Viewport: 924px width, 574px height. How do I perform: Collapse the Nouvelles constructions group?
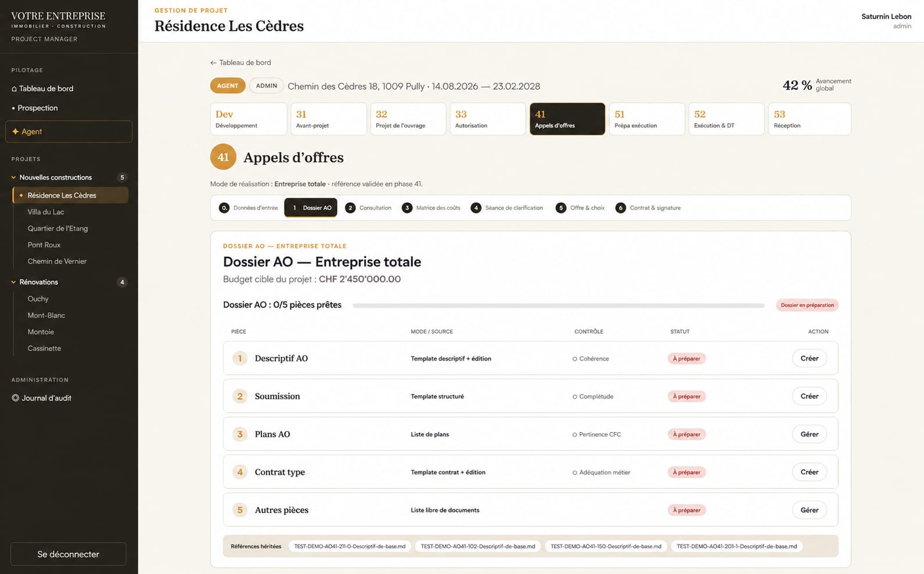click(x=13, y=178)
